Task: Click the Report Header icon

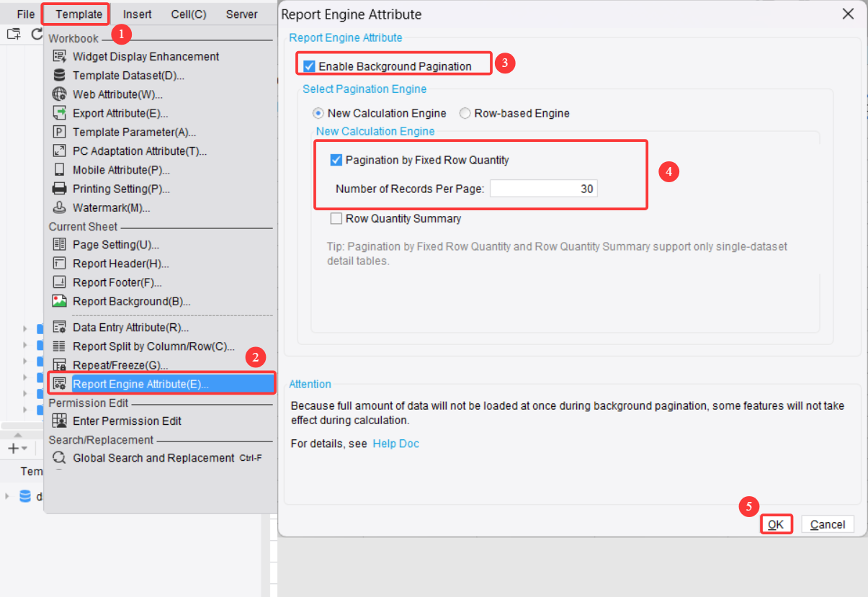Action: click(60, 264)
